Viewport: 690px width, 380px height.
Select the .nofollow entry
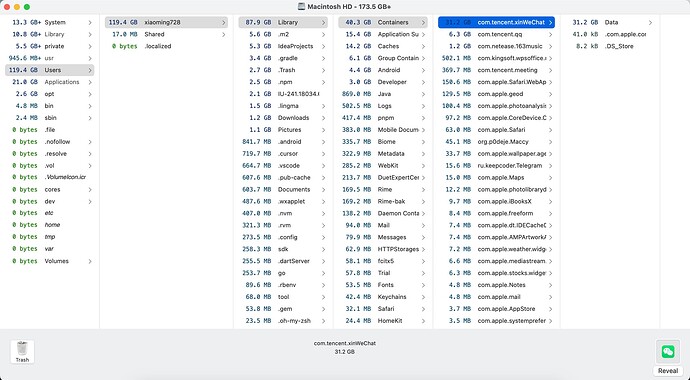click(x=50, y=142)
